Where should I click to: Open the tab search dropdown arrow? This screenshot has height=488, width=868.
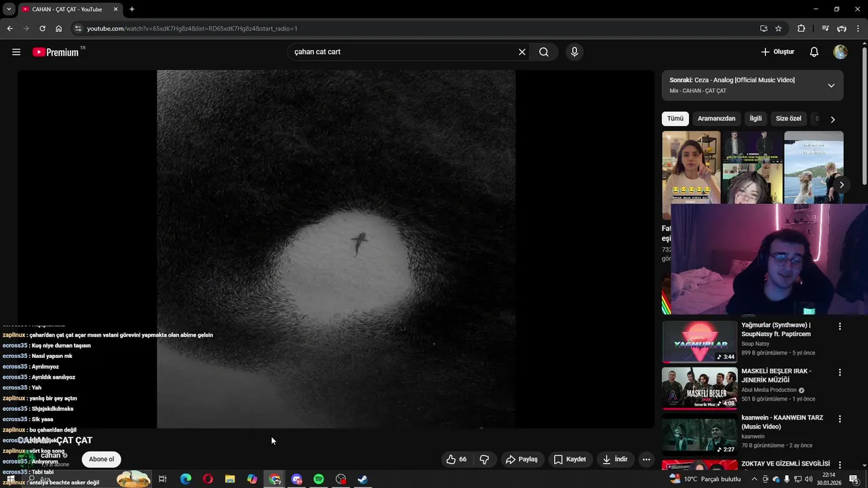[x=9, y=9]
